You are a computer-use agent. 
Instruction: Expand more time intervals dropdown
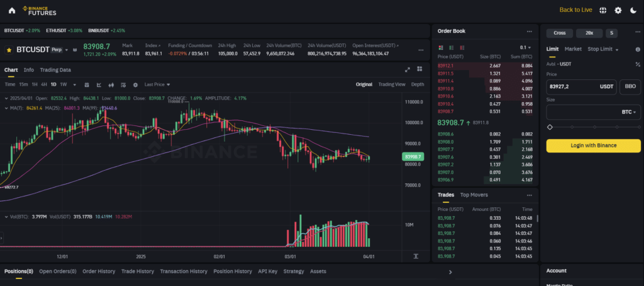[x=75, y=85]
